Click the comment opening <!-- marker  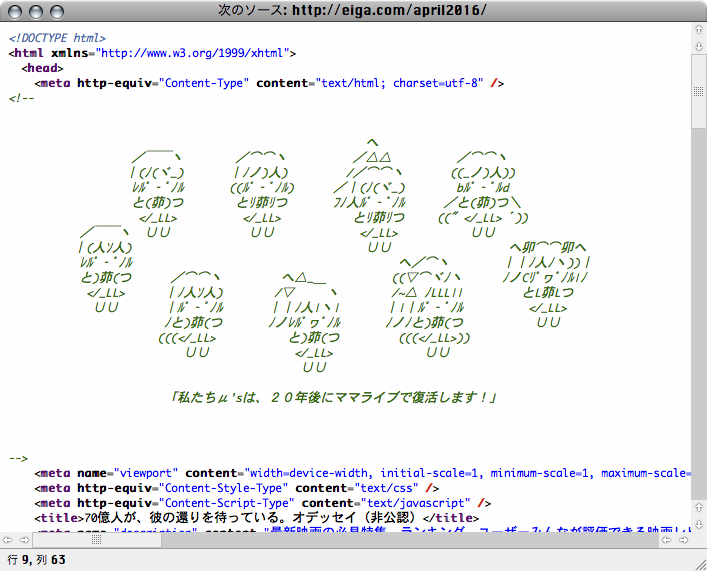click(21, 98)
